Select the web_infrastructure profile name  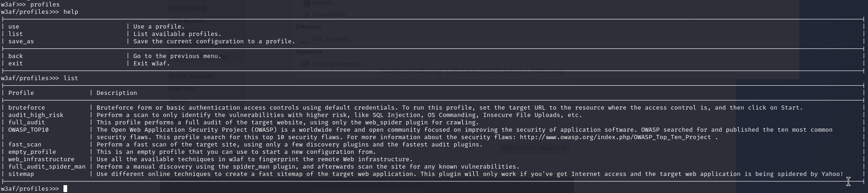[x=41, y=159]
